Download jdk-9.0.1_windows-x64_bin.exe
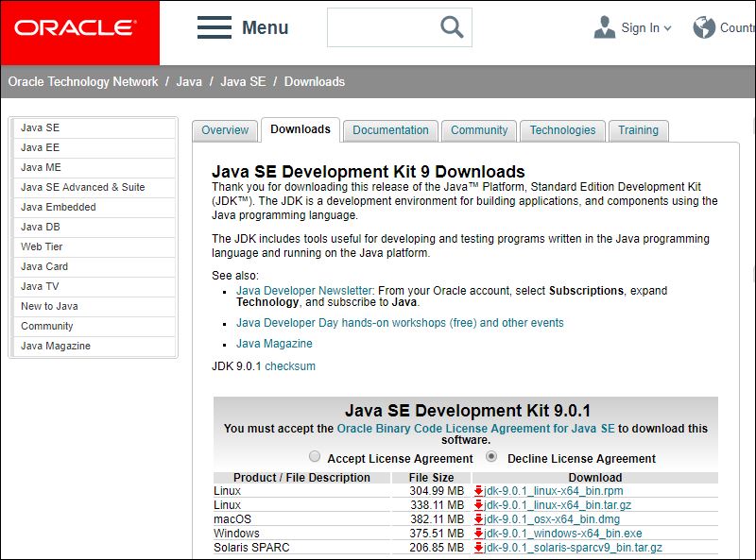The width and height of the screenshot is (756, 560). point(562,534)
